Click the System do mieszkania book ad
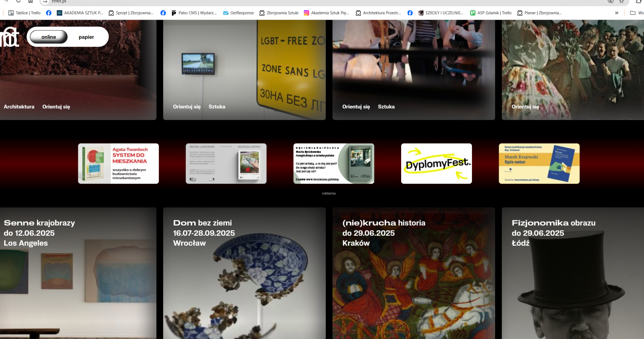This screenshot has height=339, width=644. (118, 164)
